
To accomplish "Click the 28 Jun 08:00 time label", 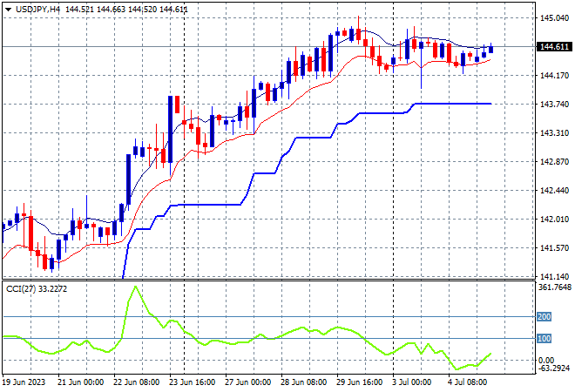I will coord(303,382).
